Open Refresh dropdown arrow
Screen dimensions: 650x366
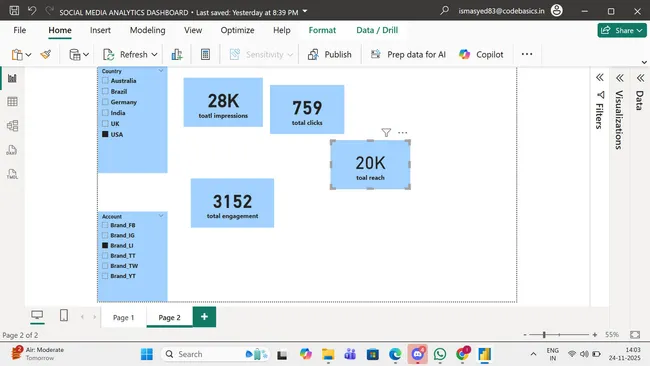154,55
